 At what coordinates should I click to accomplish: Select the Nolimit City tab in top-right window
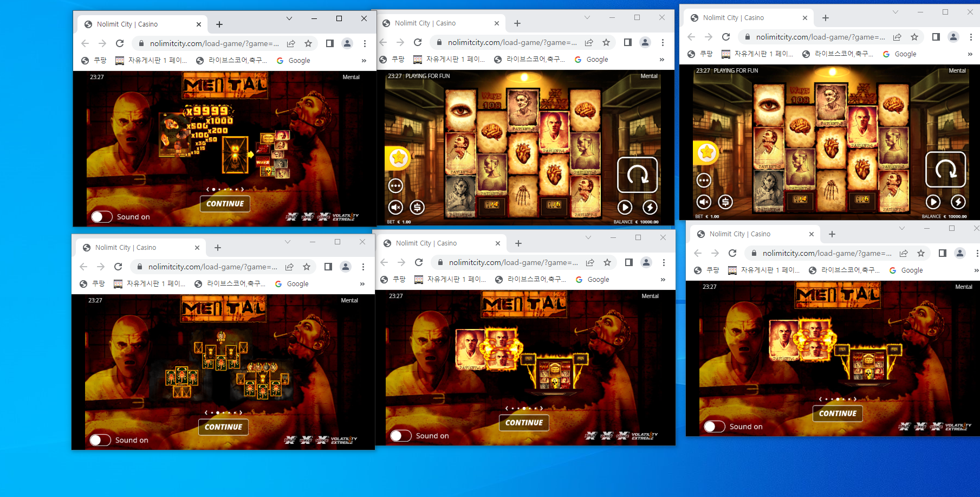(x=750, y=18)
